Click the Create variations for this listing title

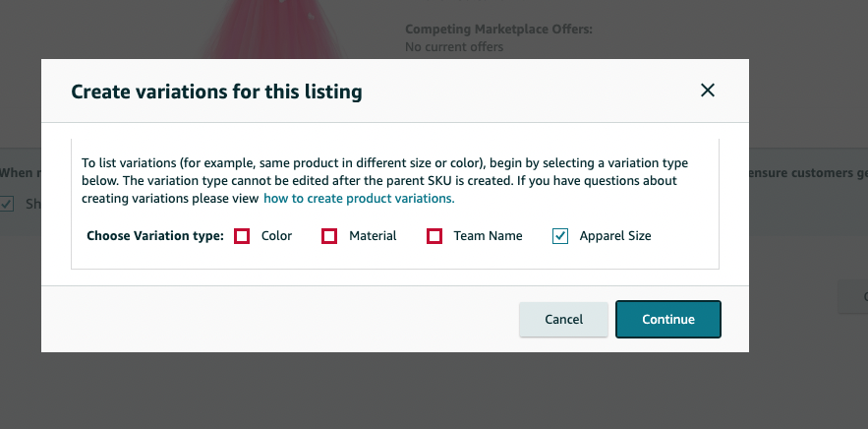[x=216, y=92]
